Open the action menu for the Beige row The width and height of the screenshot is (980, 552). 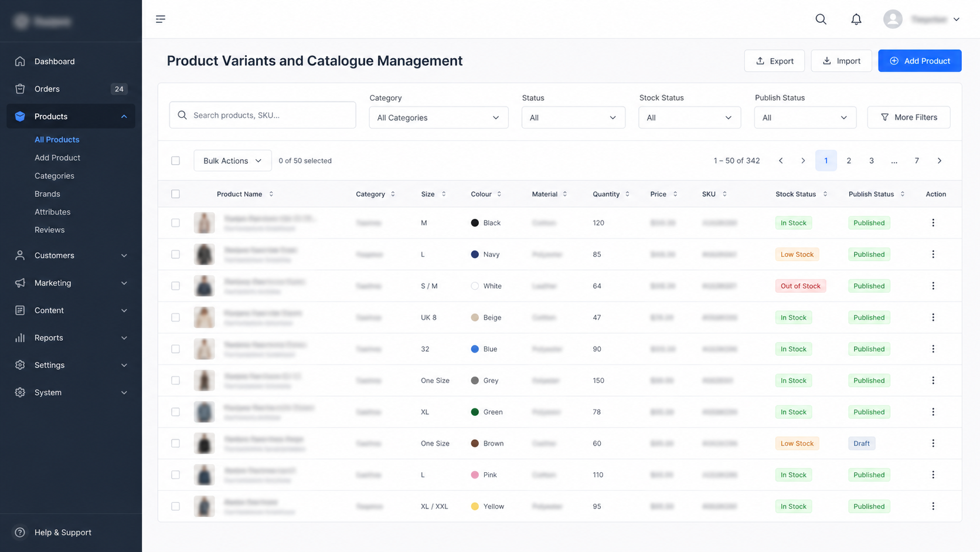coord(933,317)
